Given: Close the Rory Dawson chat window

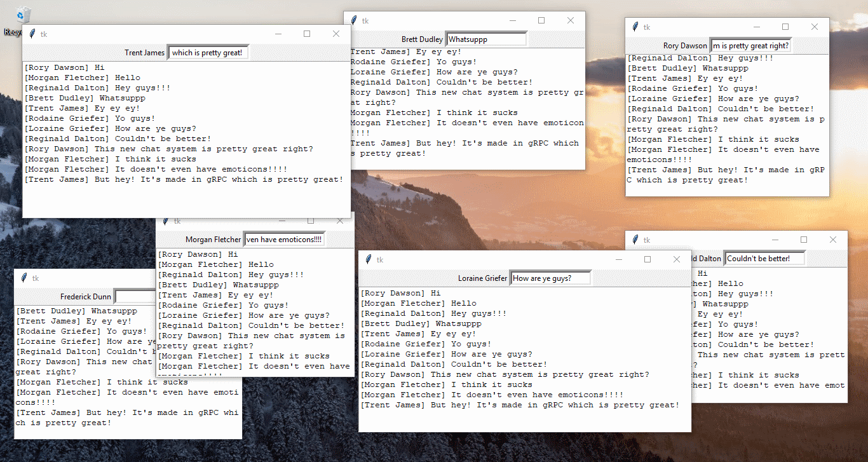Looking at the screenshot, I should pyautogui.click(x=814, y=27).
